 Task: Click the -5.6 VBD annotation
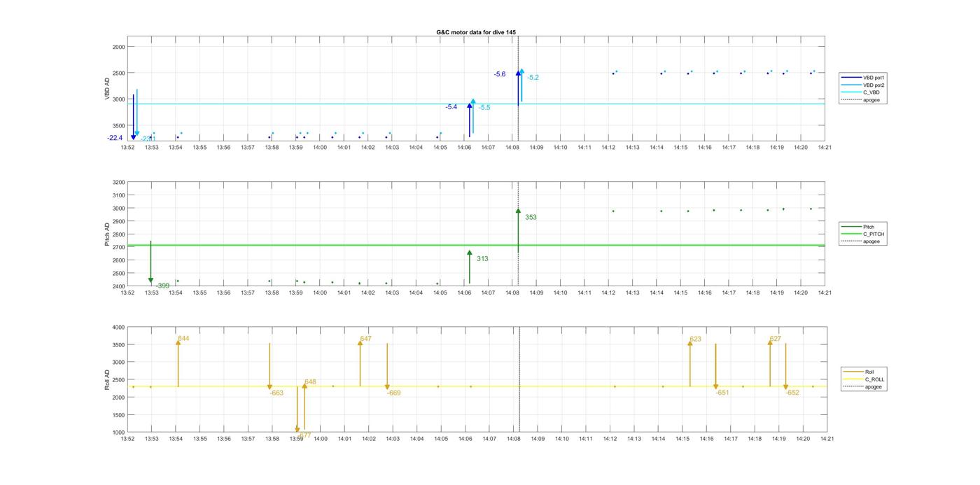click(500, 74)
